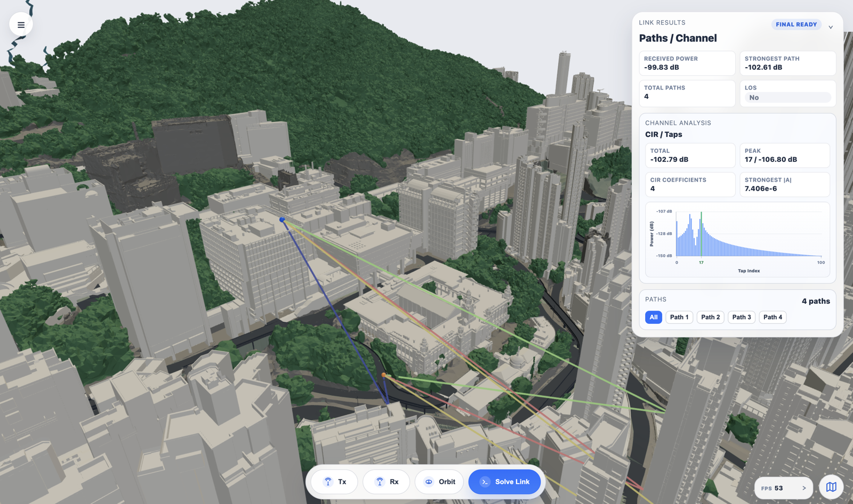The width and height of the screenshot is (853, 504).
Task: Click the Paths / Channel heading
Action: click(x=678, y=38)
